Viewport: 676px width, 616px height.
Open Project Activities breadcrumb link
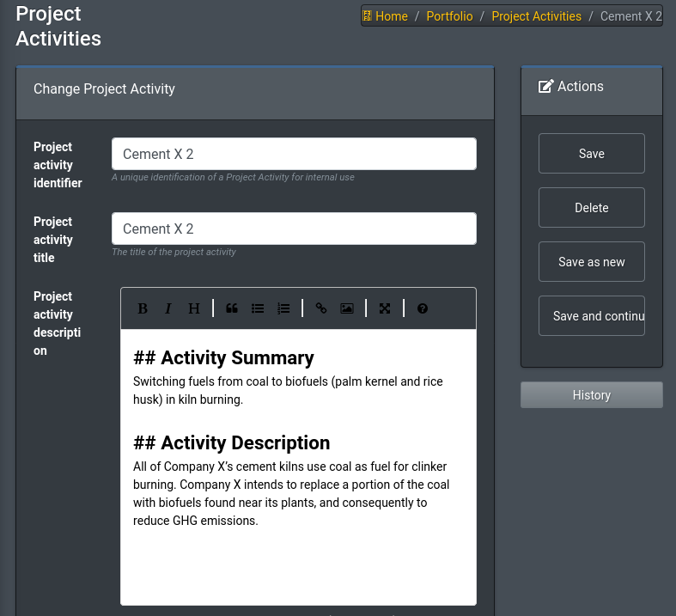pos(536,16)
